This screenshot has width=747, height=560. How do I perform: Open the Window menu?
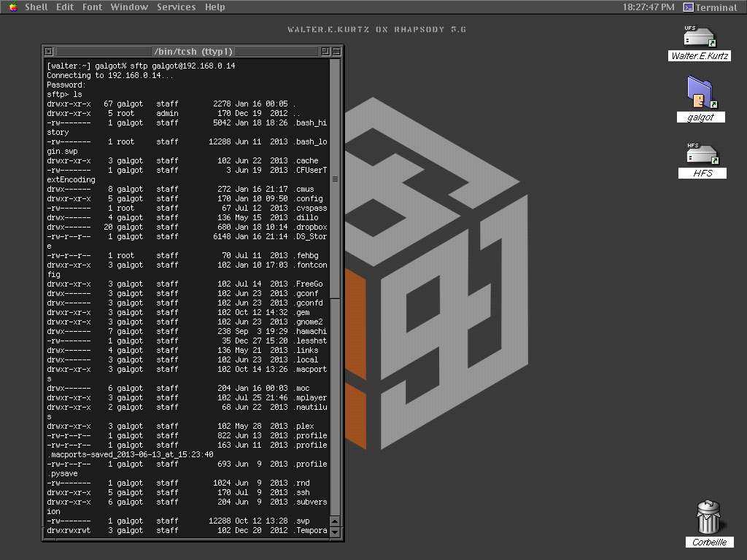(129, 7)
